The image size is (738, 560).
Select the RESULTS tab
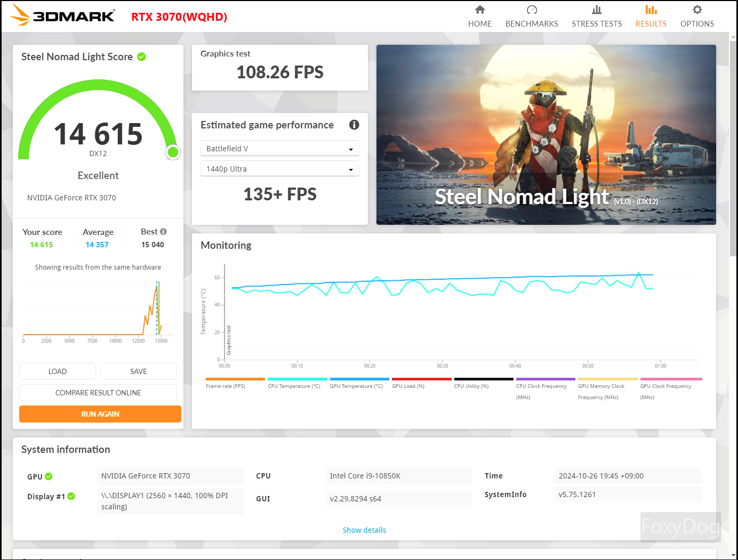click(x=651, y=17)
